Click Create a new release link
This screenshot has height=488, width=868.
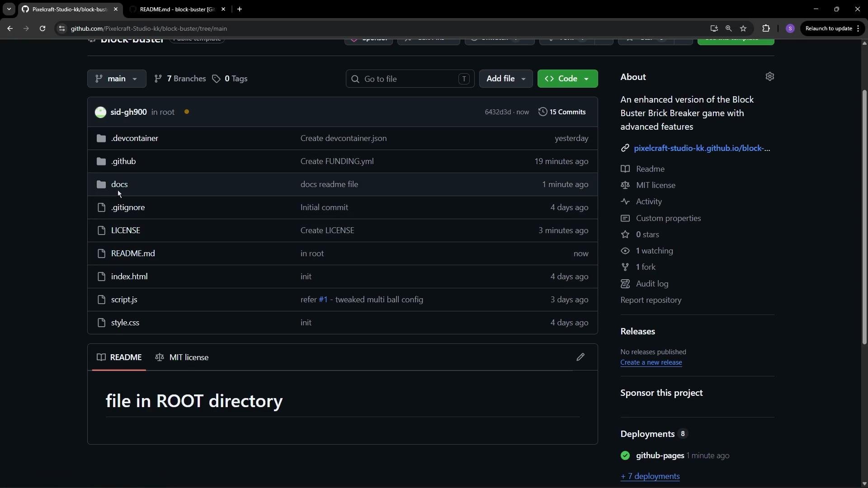[651, 362]
